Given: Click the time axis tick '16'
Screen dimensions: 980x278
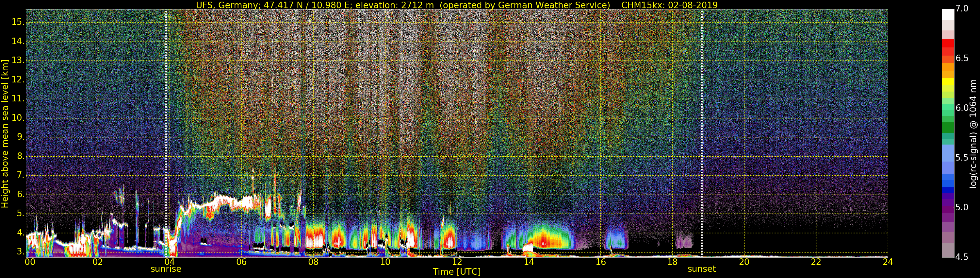Looking at the screenshot, I should tap(600, 262).
